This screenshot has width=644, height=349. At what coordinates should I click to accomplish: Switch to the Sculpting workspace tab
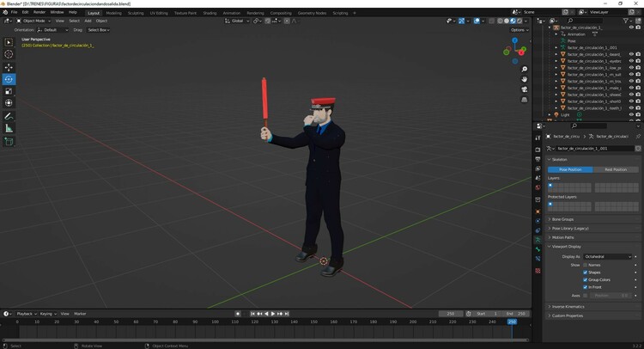(136, 13)
